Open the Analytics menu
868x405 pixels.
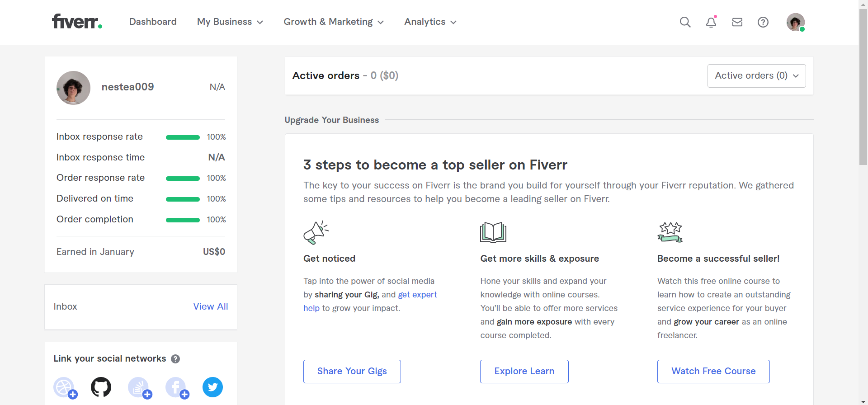pyautogui.click(x=430, y=22)
